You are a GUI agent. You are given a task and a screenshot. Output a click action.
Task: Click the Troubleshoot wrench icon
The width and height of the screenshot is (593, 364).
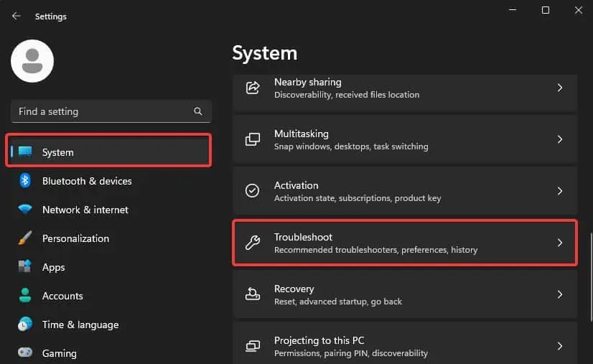pyautogui.click(x=253, y=243)
